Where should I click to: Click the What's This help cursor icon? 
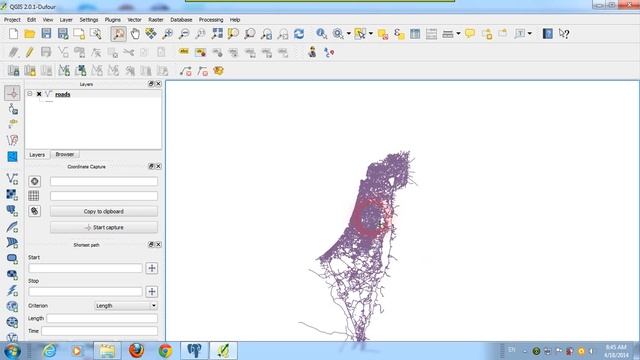pyautogui.click(x=564, y=34)
